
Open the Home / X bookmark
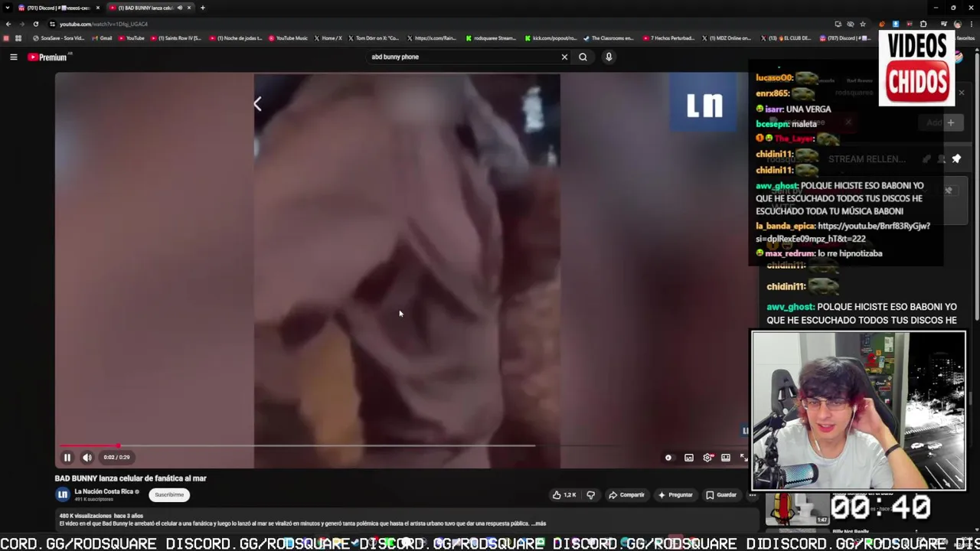click(328, 38)
